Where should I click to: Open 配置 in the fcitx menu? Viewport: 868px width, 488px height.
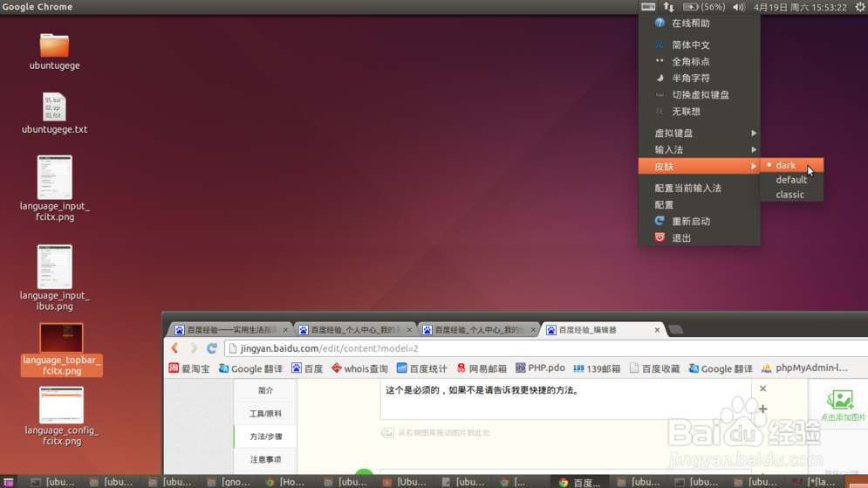pyautogui.click(x=699, y=205)
